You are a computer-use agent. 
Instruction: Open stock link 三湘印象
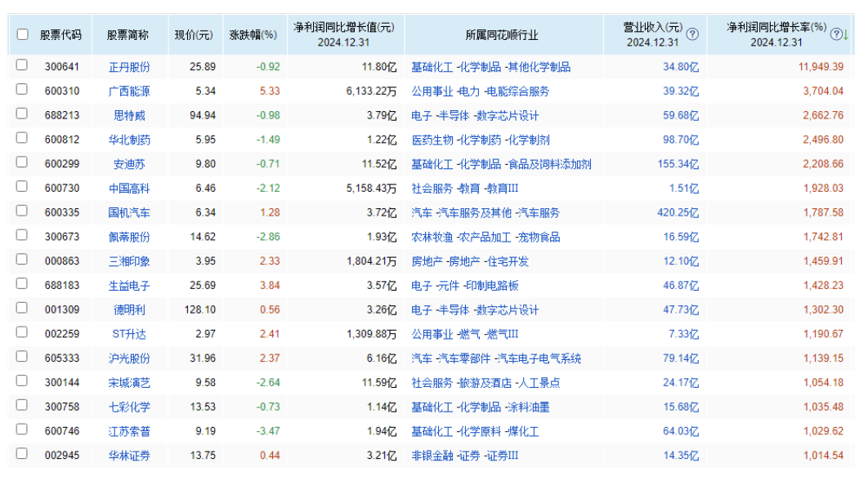[x=129, y=261]
